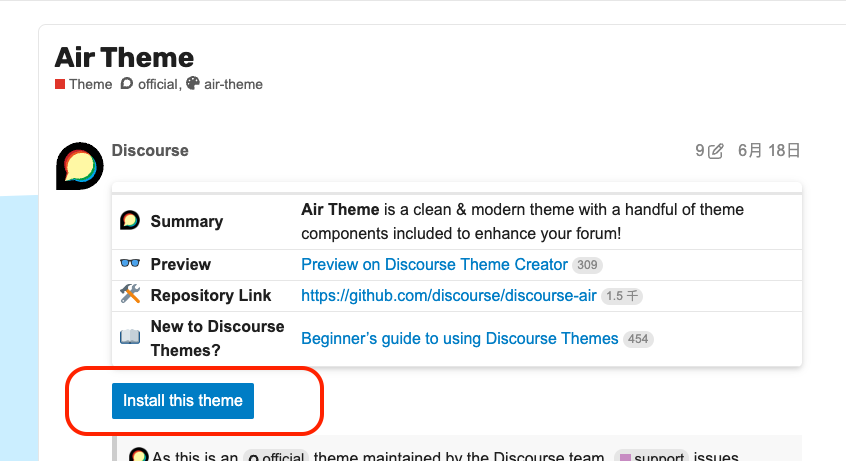
Task: Click the Summary row Discourse icon
Action: pos(129,221)
